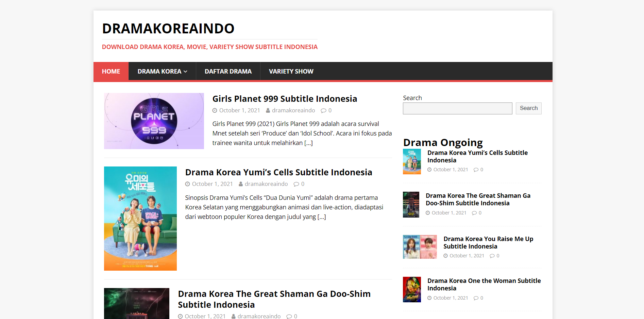Open Drama Korea One the Woman sidebar link
The height and width of the screenshot is (319, 644).
[484, 284]
